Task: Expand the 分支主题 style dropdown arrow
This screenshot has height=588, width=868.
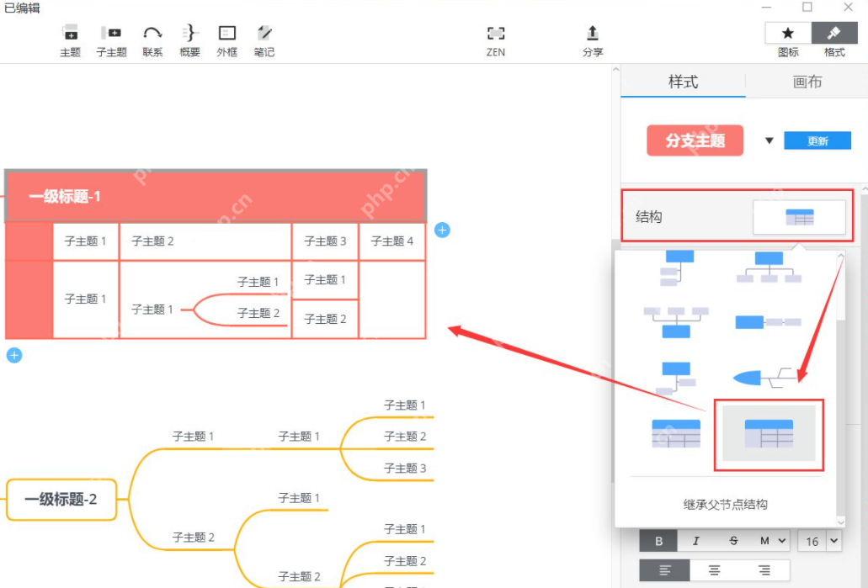Action: [769, 140]
